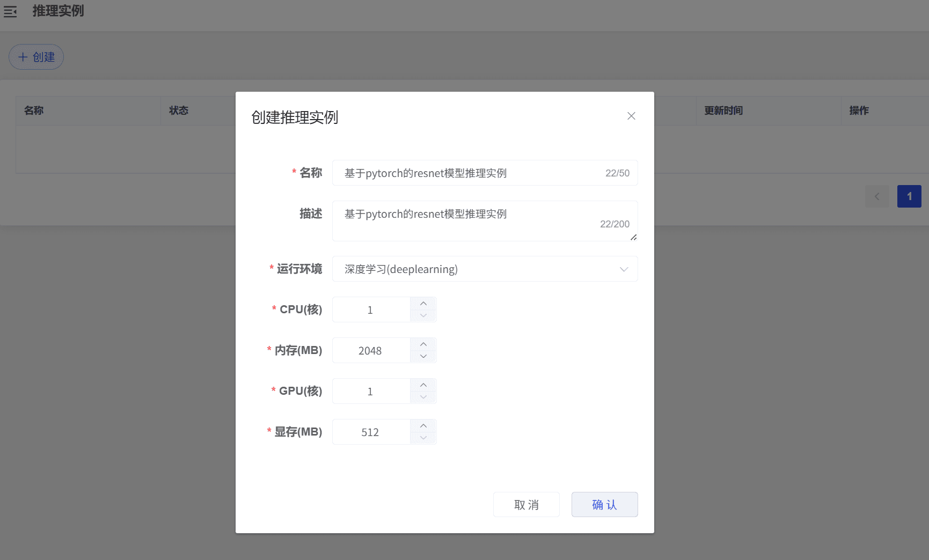Screen dimensions: 929x560
Task: Click the 内存(MB) number field showing 2048
Action: (x=371, y=351)
